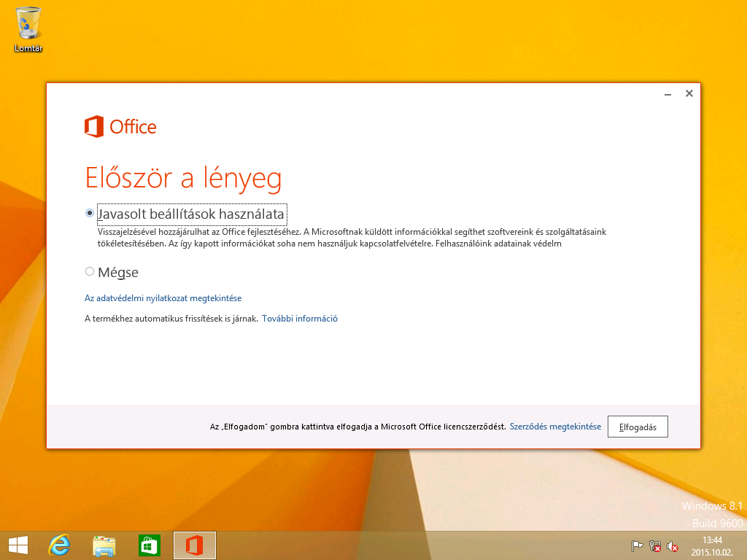Open the Szerződés megtekintése link
747x560 pixels.
tap(555, 427)
